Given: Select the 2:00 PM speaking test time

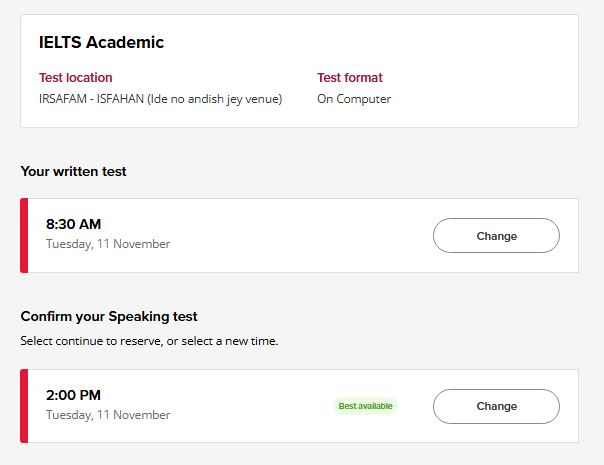Looking at the screenshot, I should point(74,395).
